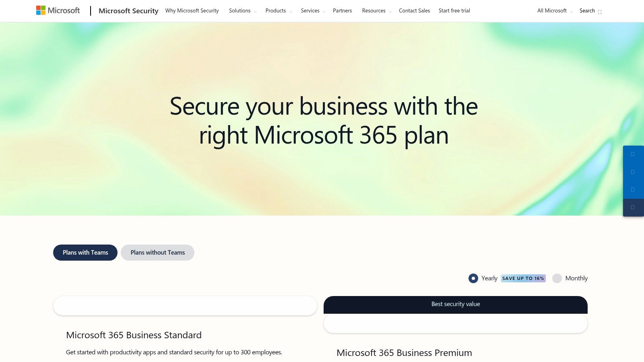Open the Partners menu item
This screenshot has height=362, width=644.
click(x=342, y=11)
